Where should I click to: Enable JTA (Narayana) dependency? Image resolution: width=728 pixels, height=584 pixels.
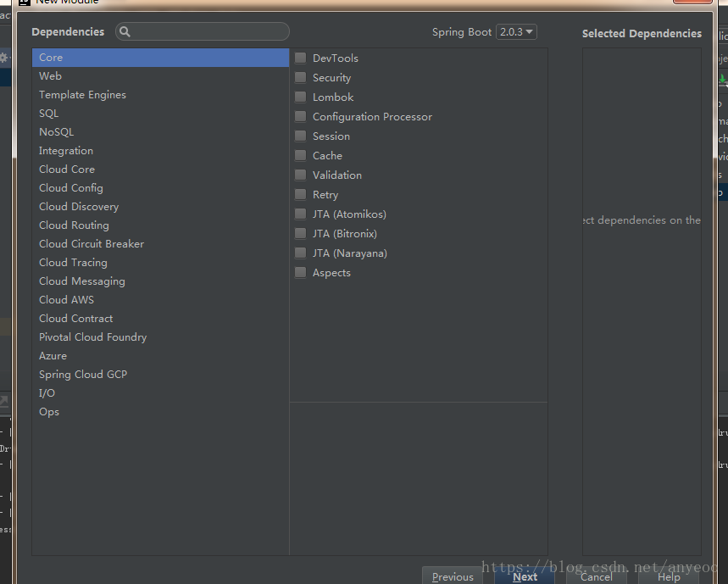coord(300,253)
